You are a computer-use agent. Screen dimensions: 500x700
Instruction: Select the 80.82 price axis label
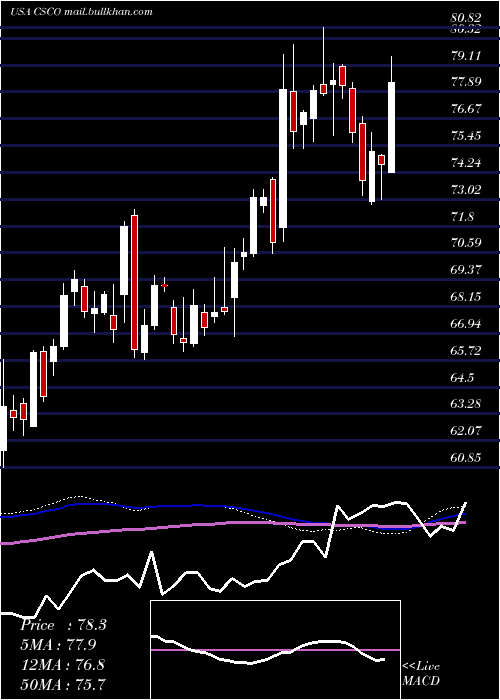click(x=466, y=18)
